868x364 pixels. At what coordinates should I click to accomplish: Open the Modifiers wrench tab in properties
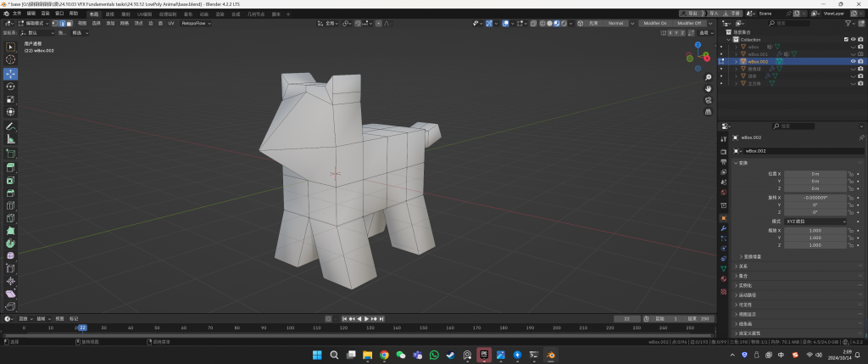tap(724, 228)
